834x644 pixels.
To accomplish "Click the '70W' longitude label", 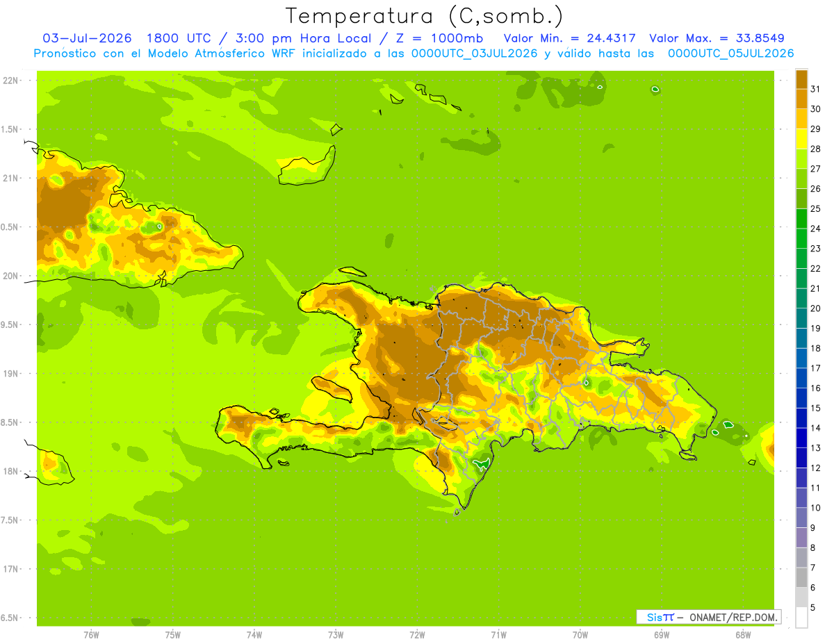I will (580, 635).
